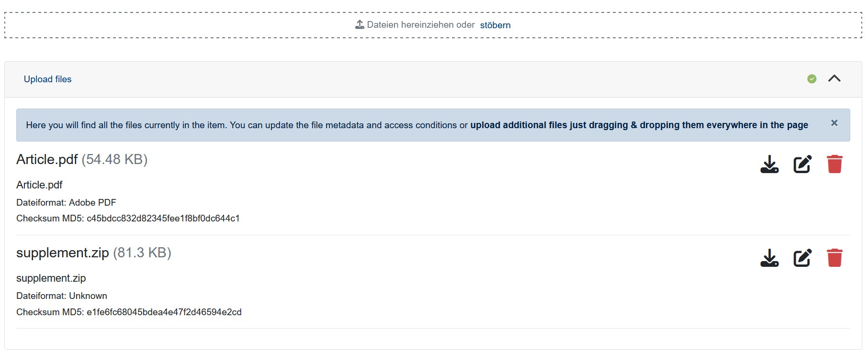Open the stöbern file browser link
Screen dimensions: 868x352
coord(496,25)
